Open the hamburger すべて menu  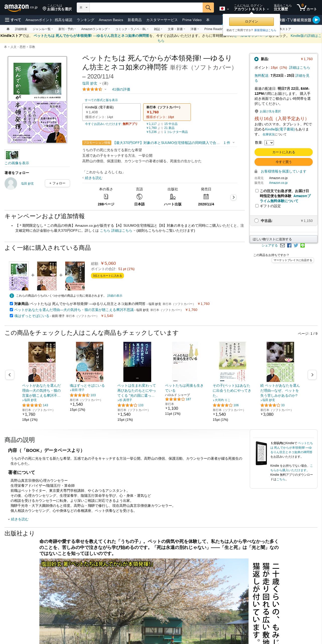point(13,20)
